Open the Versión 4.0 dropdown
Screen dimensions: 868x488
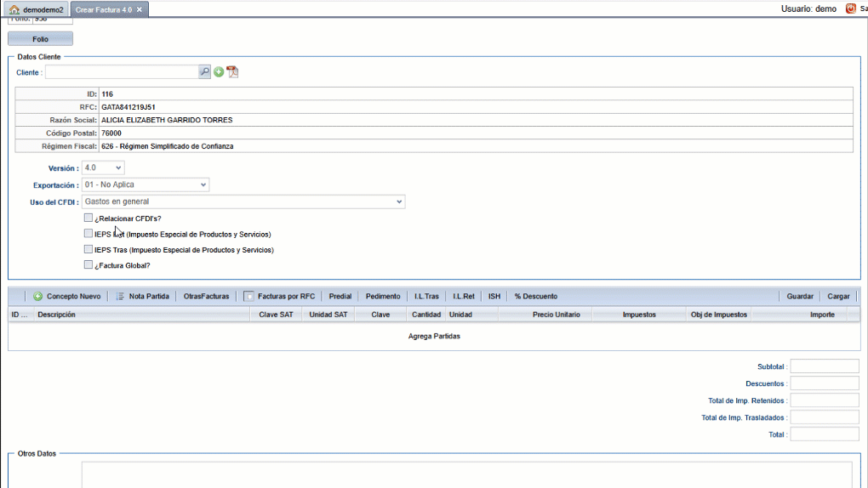pos(103,168)
